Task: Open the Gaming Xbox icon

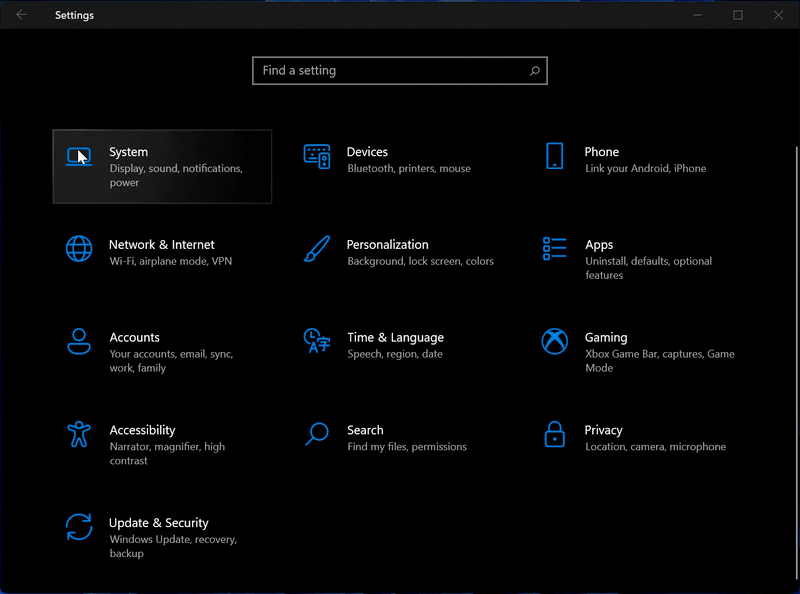Action: point(555,341)
